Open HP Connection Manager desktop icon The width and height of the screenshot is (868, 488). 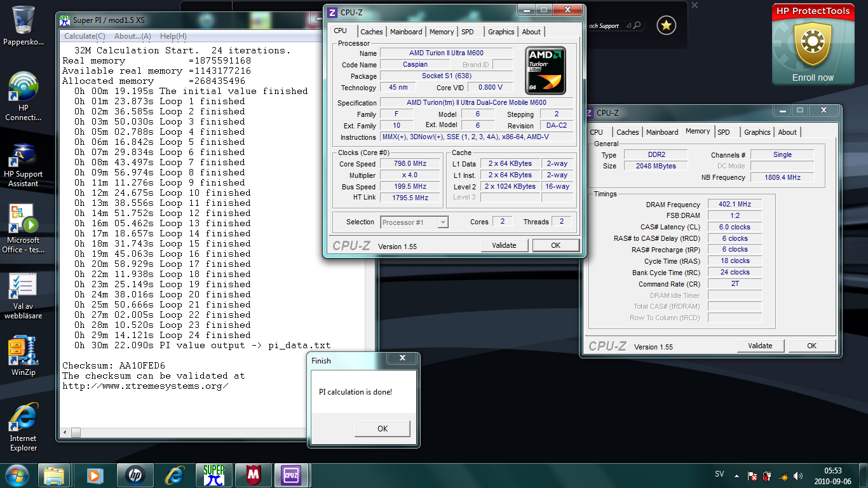(24, 95)
